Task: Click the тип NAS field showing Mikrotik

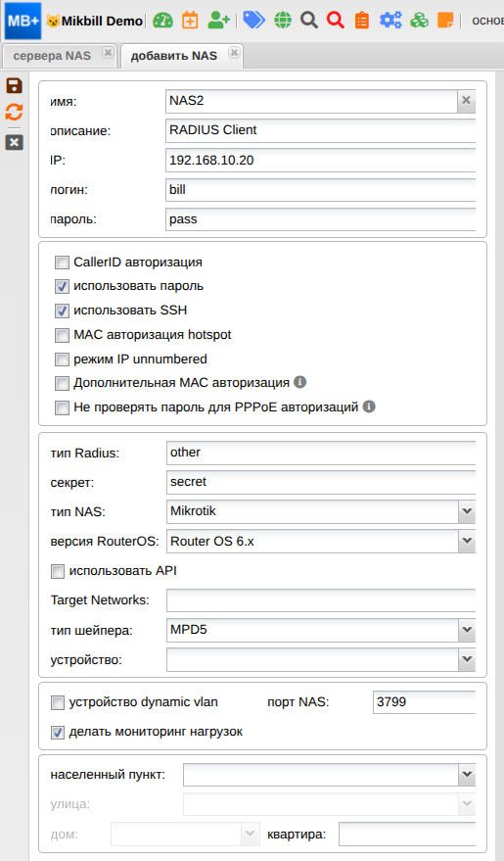Action: pyautogui.click(x=312, y=511)
